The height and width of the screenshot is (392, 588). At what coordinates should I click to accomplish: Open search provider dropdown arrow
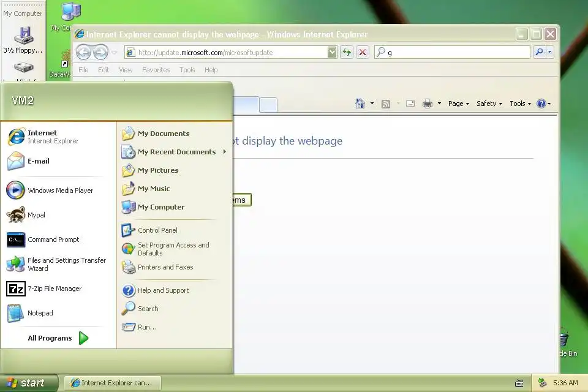coord(550,52)
